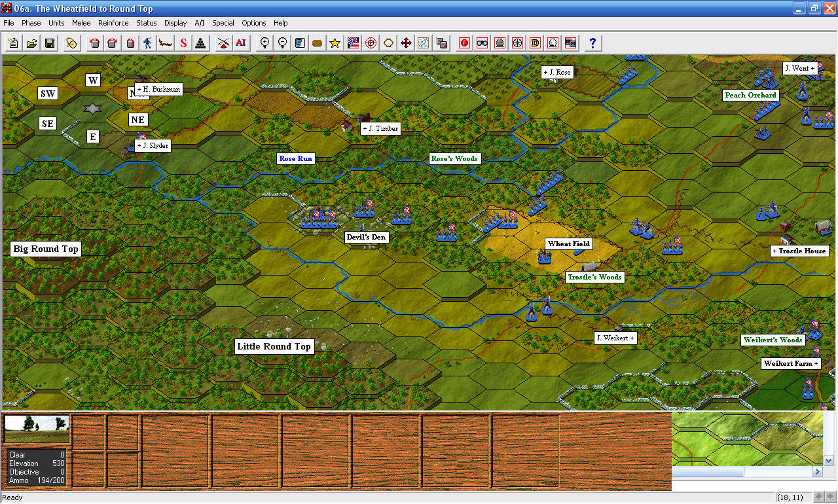Click the minimap horizontal scrollbar right arrow
Image resolution: width=838 pixels, height=504 pixels.
tap(817, 472)
